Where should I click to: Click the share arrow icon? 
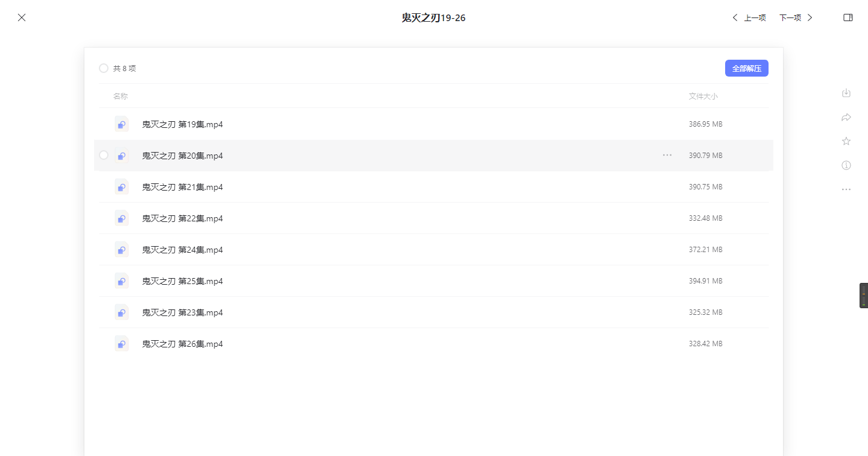click(x=846, y=117)
